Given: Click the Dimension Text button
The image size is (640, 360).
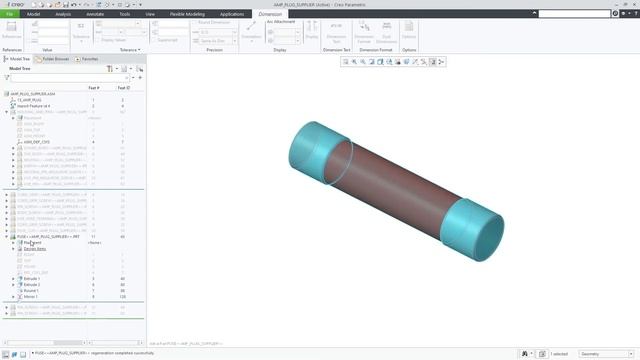Looking at the screenshot, I should [336, 33].
